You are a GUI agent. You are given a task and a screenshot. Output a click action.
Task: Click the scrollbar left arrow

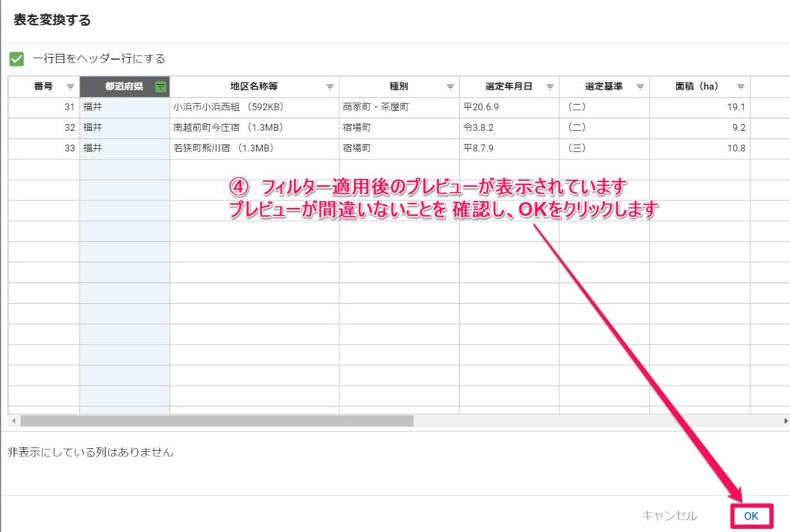(x=14, y=421)
